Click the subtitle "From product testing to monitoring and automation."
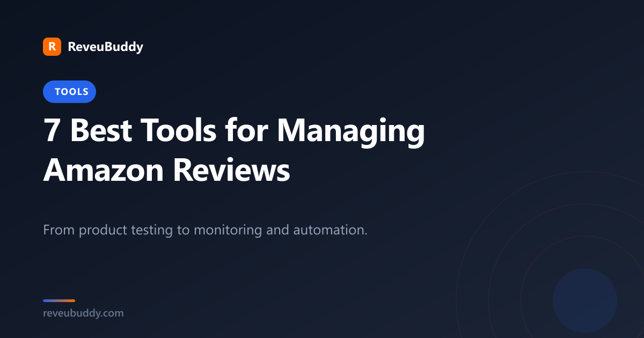This screenshot has height=338, width=644. click(205, 230)
